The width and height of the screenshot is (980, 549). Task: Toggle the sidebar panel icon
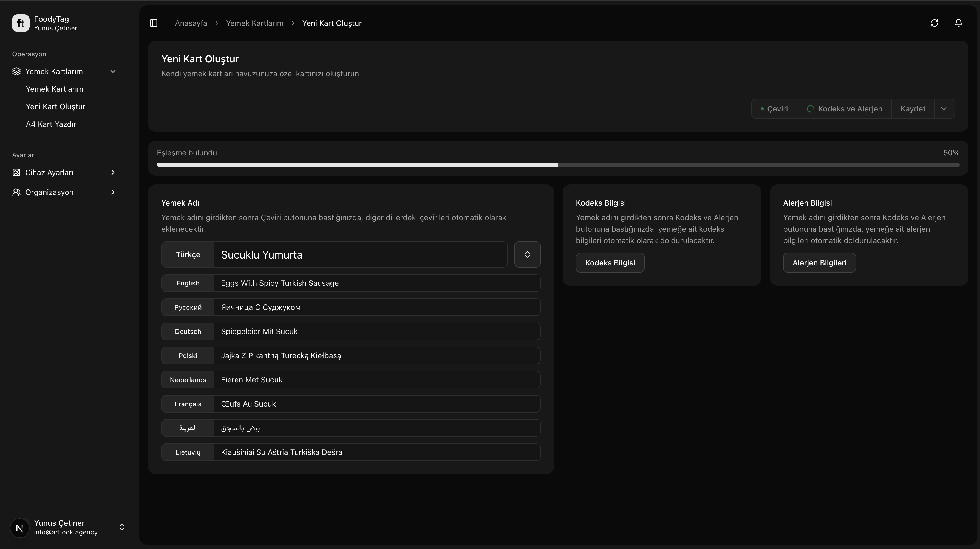pos(153,23)
